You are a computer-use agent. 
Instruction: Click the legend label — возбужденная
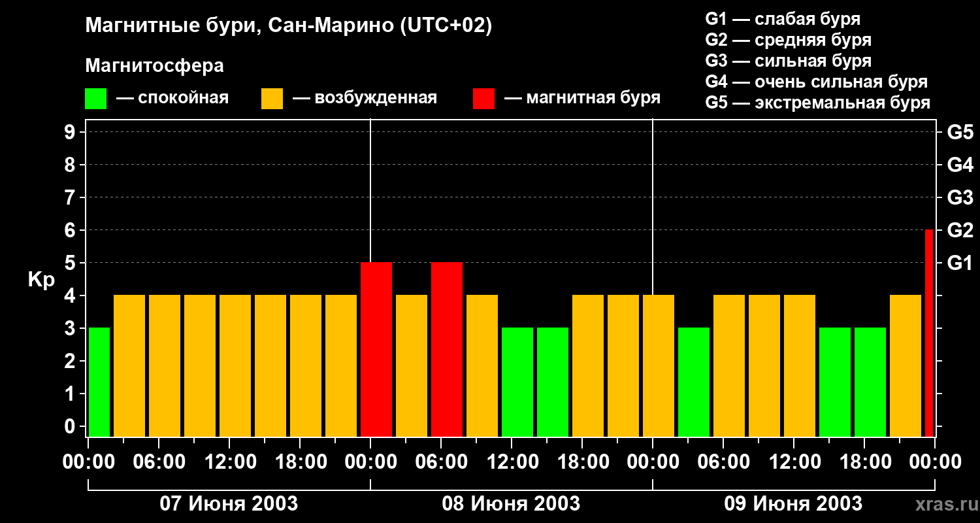point(365,99)
